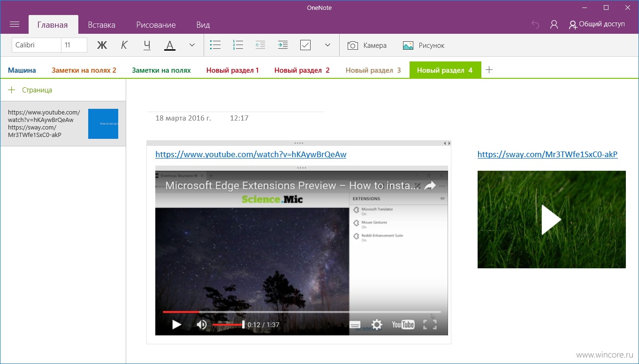
Task: Select Новый раздел 4 section tab
Action: (x=445, y=70)
